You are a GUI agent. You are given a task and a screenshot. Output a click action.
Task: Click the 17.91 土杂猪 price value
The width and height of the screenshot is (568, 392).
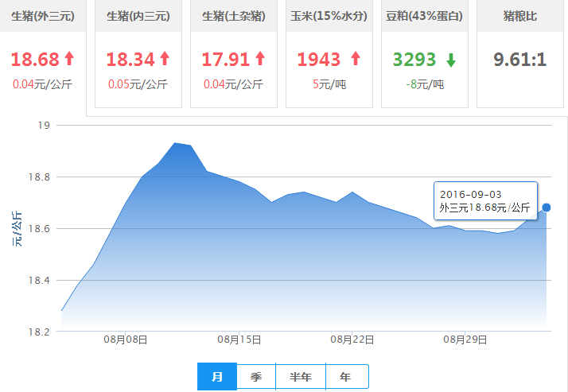[226, 60]
